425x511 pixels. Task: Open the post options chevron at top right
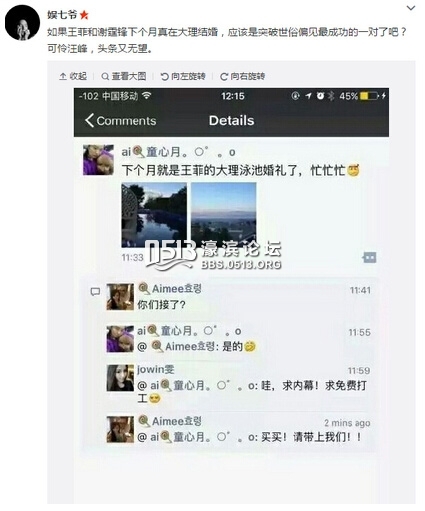(411, 8)
